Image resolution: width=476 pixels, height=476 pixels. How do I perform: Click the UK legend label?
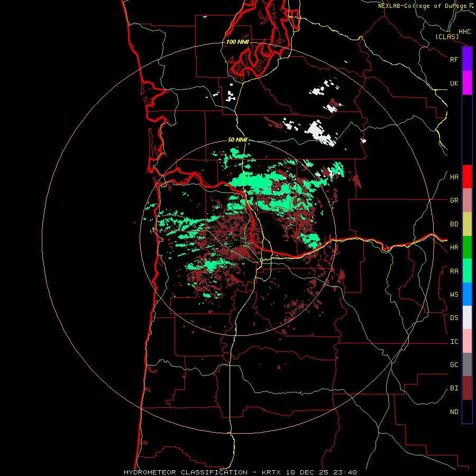[x=454, y=83]
